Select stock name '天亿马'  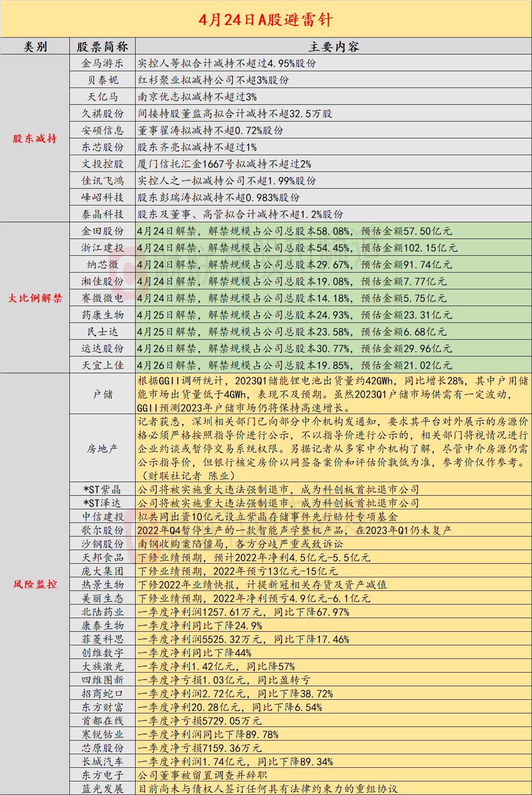102,97
